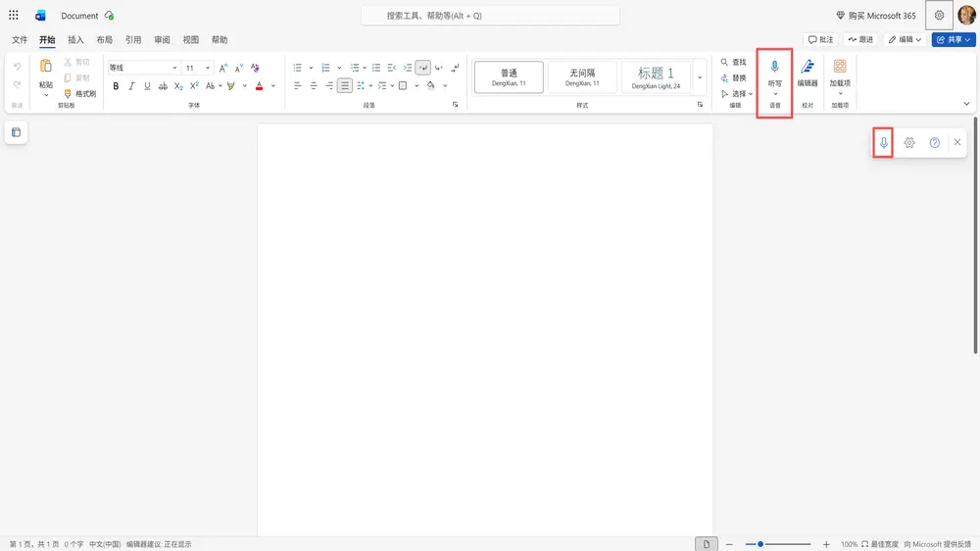Collapse the ribbon with the chevron
This screenshot has width=980, height=551.
click(966, 104)
